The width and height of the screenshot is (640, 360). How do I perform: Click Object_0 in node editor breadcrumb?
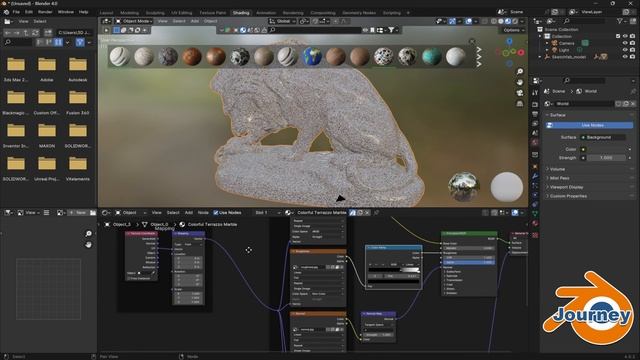(x=159, y=224)
